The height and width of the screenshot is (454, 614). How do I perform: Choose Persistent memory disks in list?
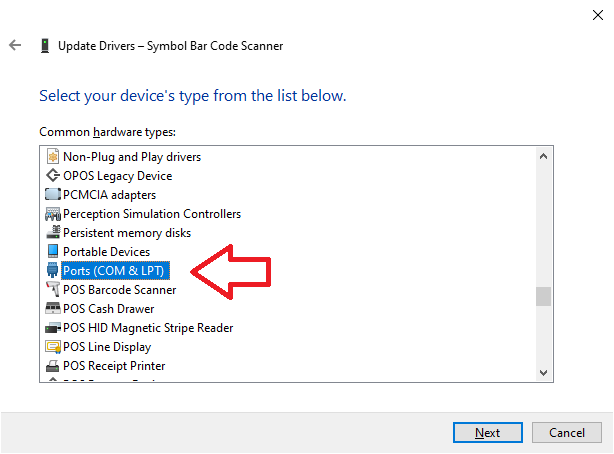coord(127,233)
